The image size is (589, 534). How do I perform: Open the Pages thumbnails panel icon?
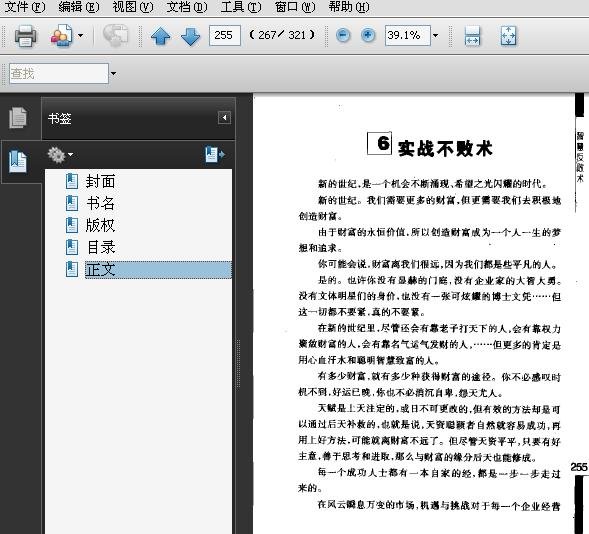[x=18, y=118]
